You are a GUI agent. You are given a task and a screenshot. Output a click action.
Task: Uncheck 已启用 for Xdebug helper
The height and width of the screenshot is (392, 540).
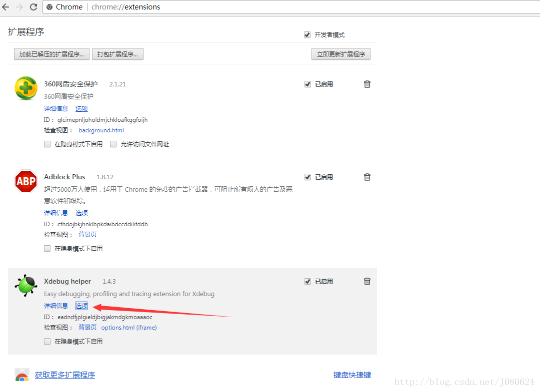[x=307, y=282]
